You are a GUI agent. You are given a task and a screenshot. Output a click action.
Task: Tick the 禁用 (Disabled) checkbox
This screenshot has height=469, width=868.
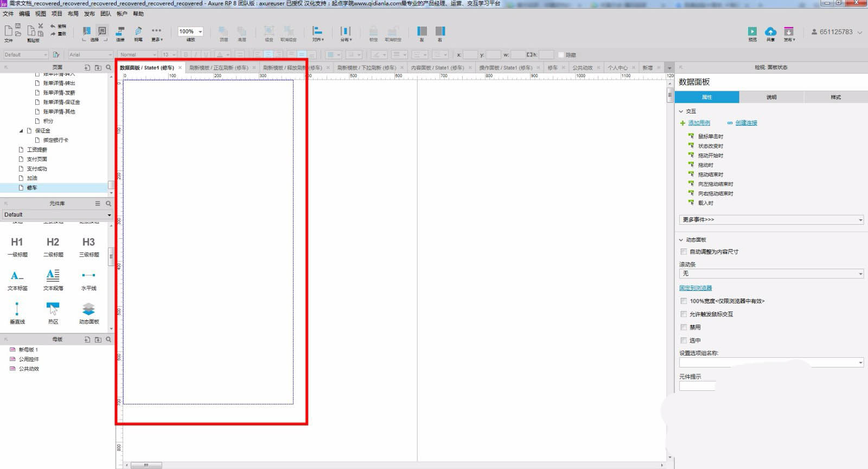[684, 327]
